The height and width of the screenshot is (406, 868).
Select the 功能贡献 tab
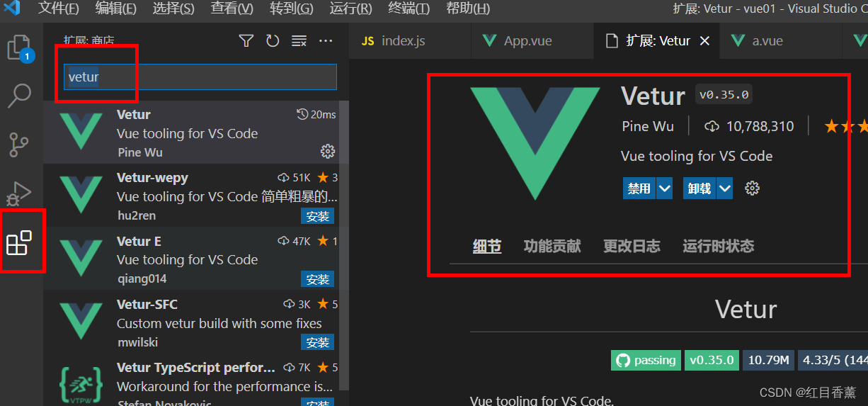[552, 247]
